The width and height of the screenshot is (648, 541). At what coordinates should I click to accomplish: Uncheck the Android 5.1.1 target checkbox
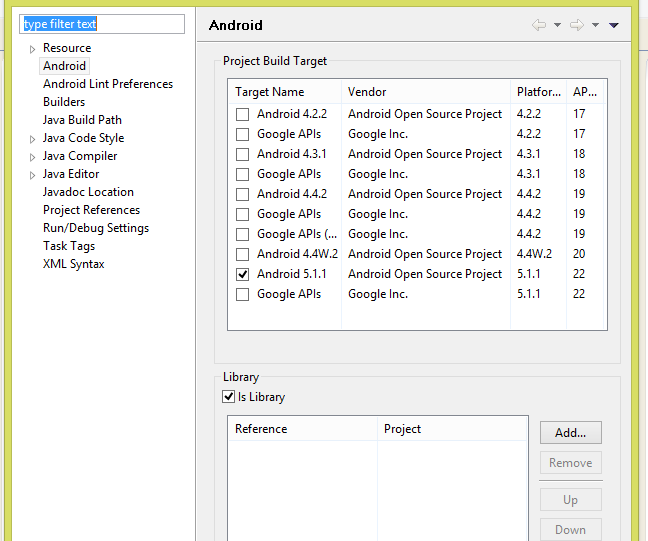pos(242,274)
